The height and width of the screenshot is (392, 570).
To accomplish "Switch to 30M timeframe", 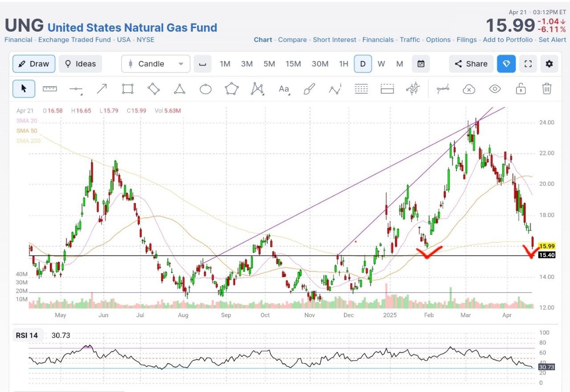I will pos(320,64).
